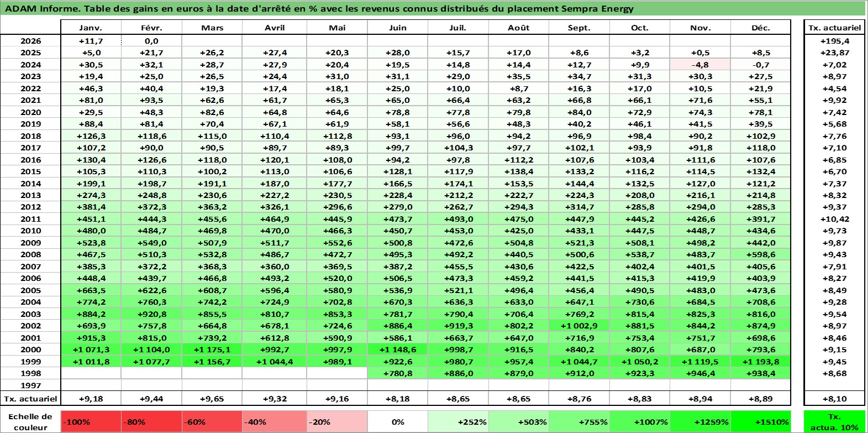Click the +195,4 actuarial rate for 2026
The image size is (868, 433).
(834, 41)
